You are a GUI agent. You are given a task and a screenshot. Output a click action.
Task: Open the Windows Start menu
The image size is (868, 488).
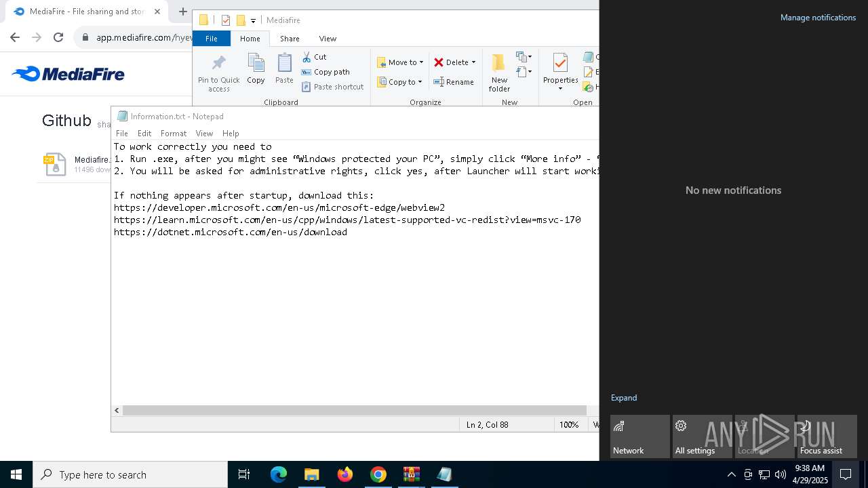click(16, 474)
